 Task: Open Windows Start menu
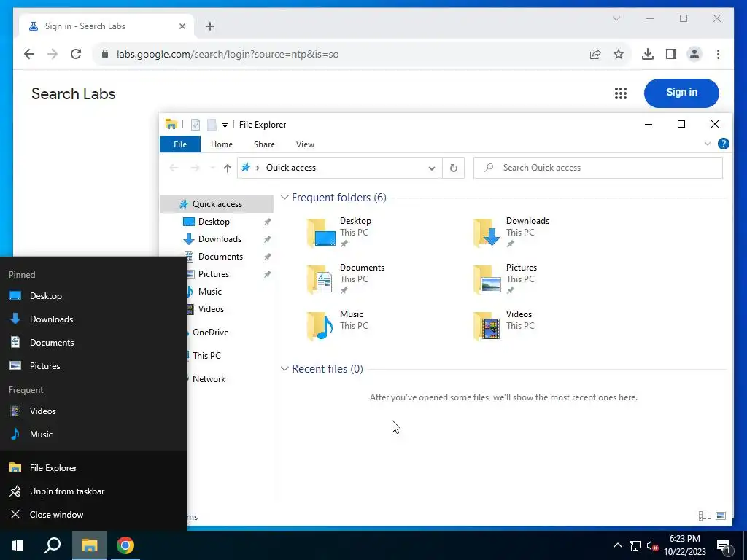pyautogui.click(x=18, y=545)
